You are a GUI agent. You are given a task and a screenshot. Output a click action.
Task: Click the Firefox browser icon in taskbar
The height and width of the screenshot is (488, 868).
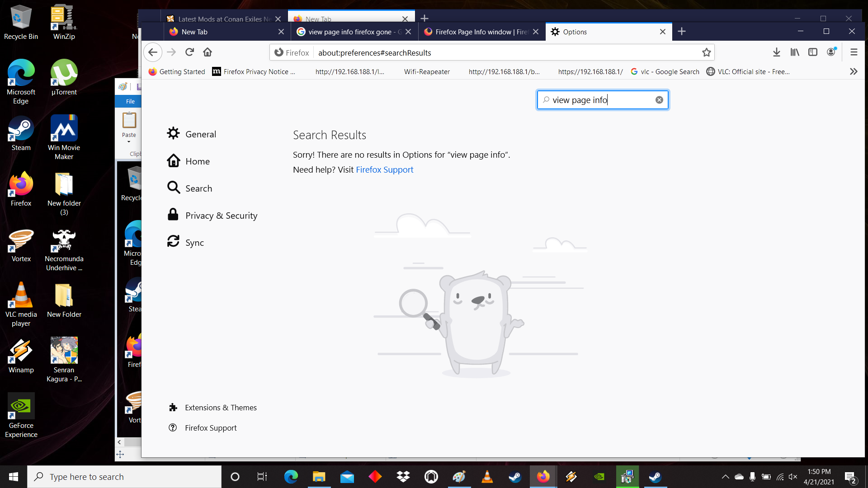(543, 476)
